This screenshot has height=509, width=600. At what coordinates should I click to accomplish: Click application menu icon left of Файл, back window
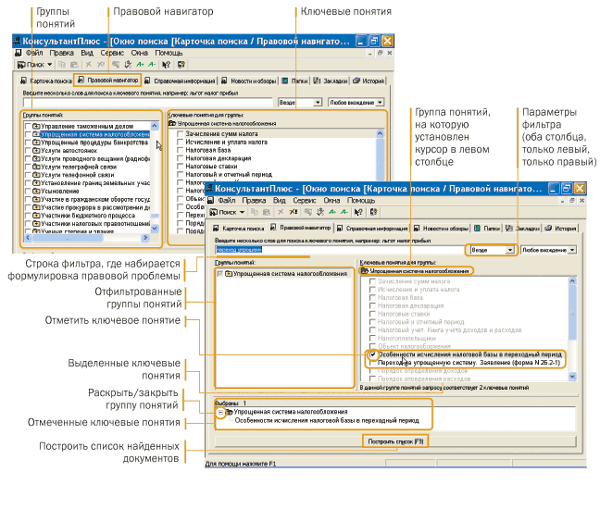(x=18, y=53)
